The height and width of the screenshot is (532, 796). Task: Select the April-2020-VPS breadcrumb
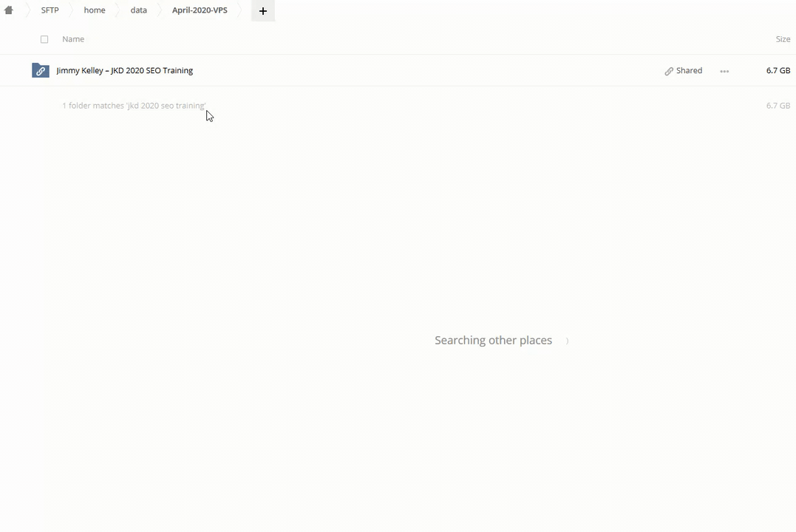point(200,10)
